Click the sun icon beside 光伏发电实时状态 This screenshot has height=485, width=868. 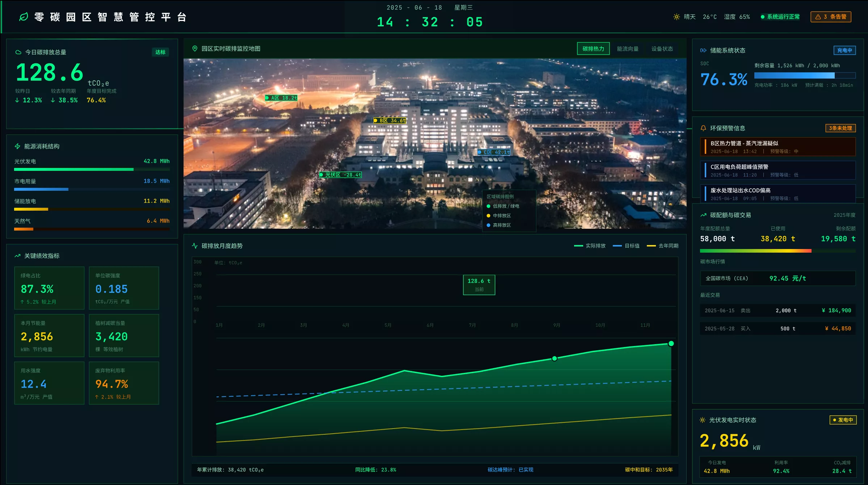click(703, 420)
